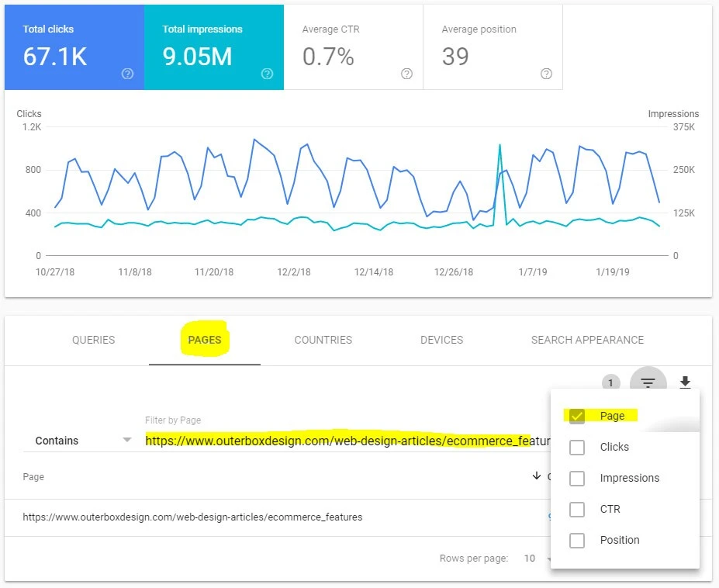Check the Position checkbox

[x=577, y=540]
